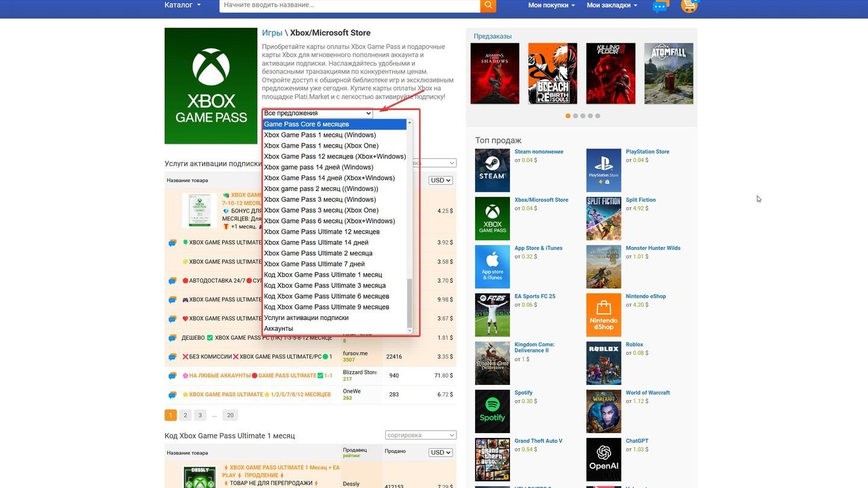
Task: Click the dropdown list scrollbar thumb
Action: coord(410,303)
